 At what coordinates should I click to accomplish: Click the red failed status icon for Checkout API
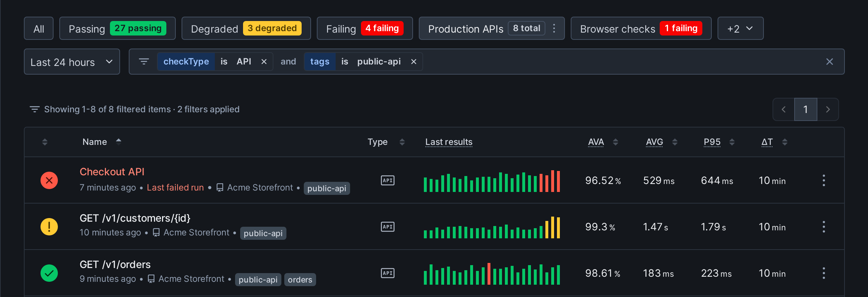click(x=49, y=180)
